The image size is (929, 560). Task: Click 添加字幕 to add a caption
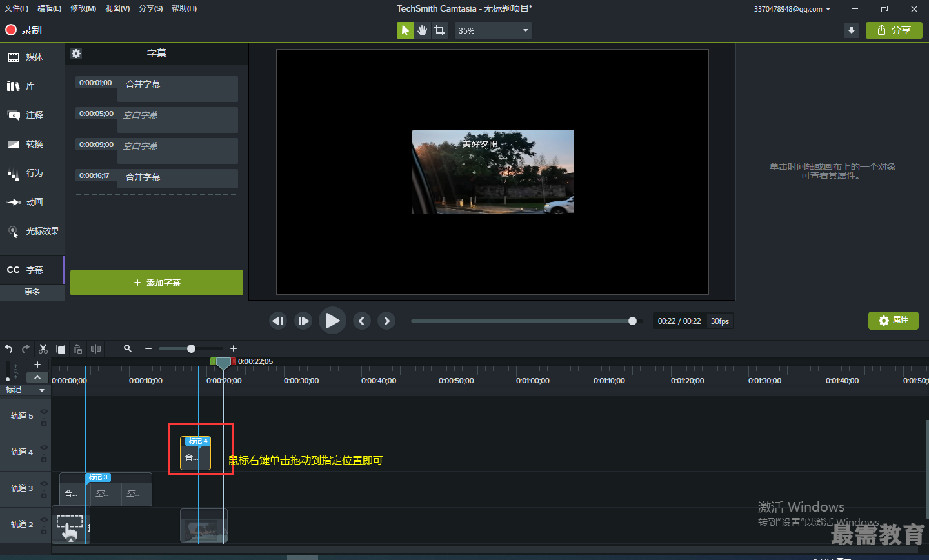click(x=157, y=283)
